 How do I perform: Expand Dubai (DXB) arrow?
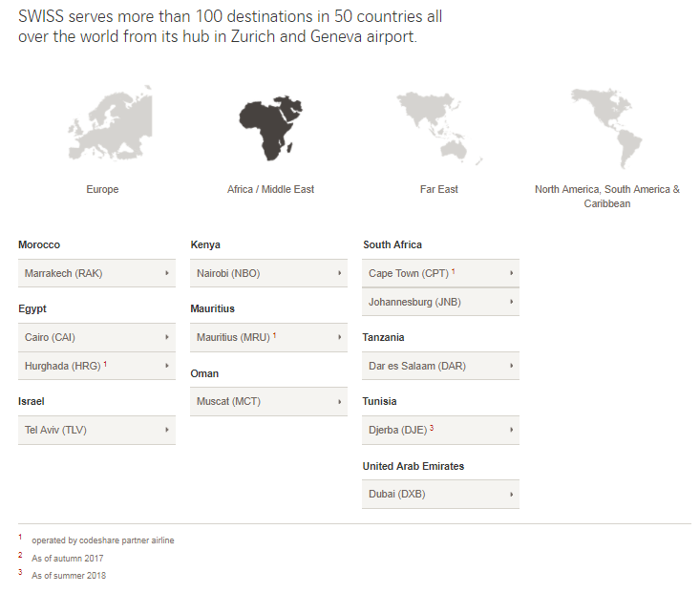pos(511,495)
